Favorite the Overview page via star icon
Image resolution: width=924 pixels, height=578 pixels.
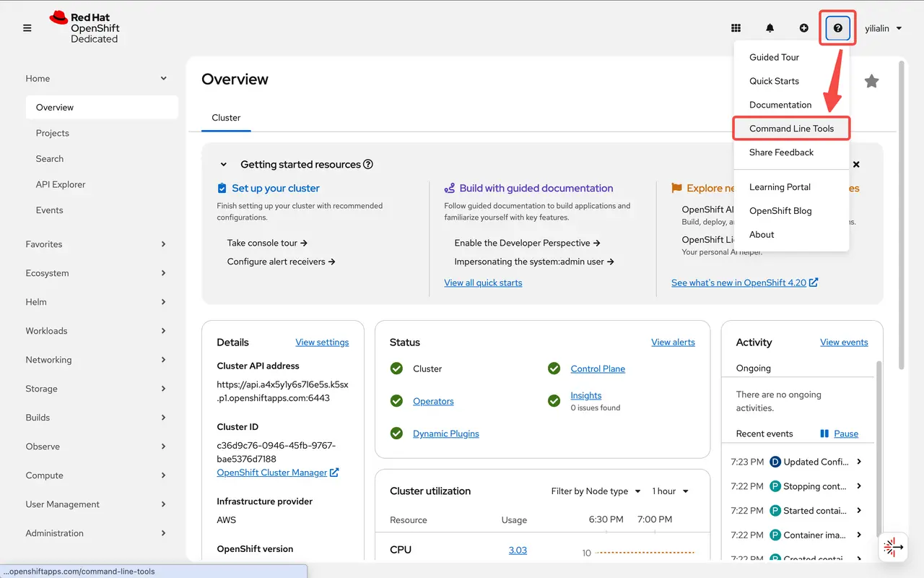[871, 81]
